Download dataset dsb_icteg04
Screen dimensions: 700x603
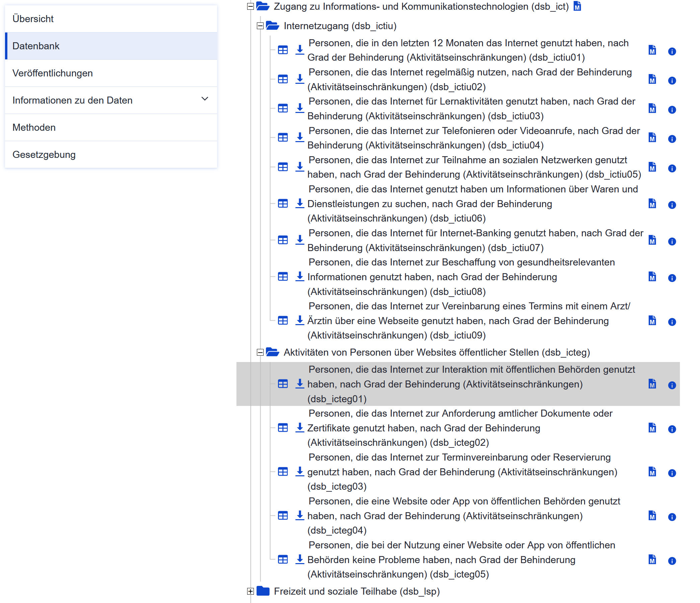pyautogui.click(x=300, y=516)
